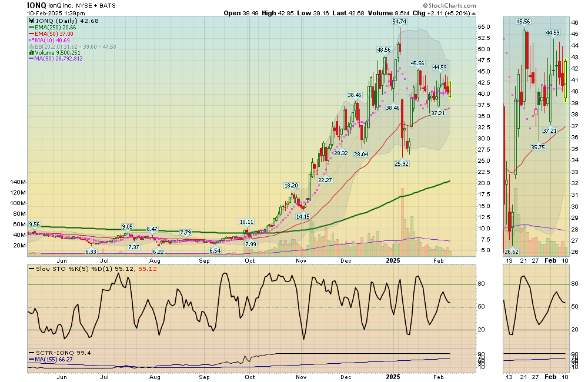The image size is (588, 382).
Task: Click the 140M volume axis label
Action: point(18,182)
